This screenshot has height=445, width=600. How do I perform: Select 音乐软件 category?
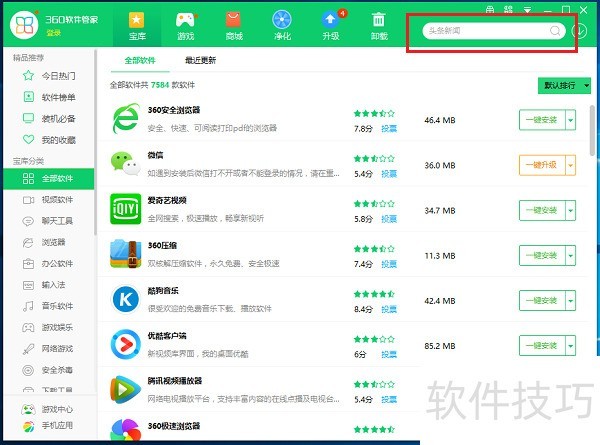[x=49, y=306]
